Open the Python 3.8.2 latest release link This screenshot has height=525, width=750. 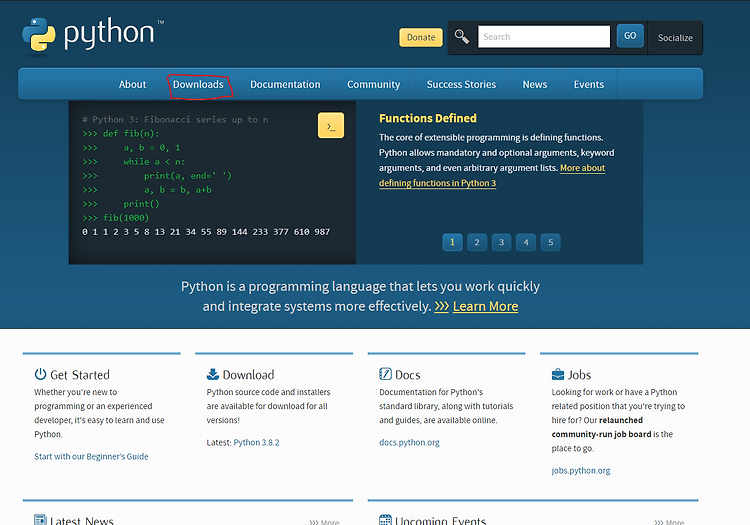point(256,442)
